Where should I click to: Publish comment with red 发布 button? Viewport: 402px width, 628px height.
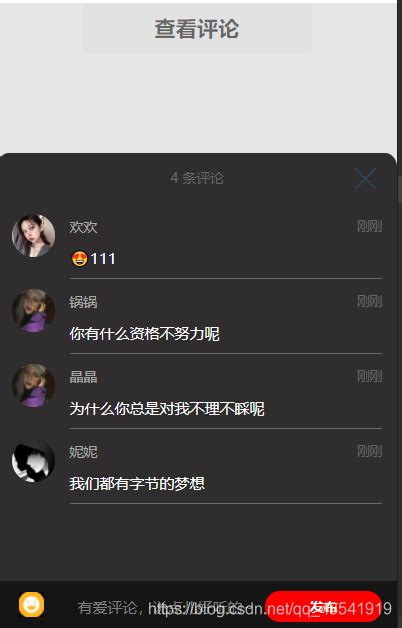click(x=323, y=606)
